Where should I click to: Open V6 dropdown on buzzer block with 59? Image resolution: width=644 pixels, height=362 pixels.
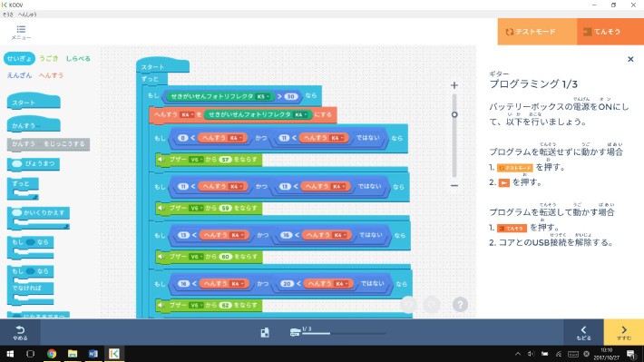196,209
